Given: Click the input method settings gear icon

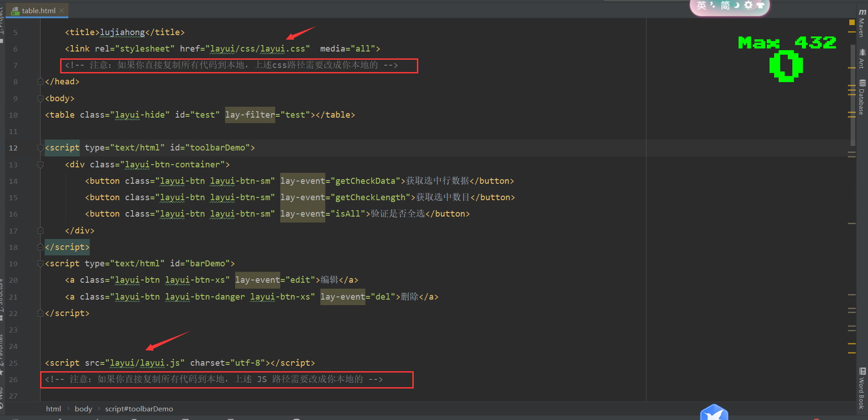Looking at the screenshot, I should [748, 5].
